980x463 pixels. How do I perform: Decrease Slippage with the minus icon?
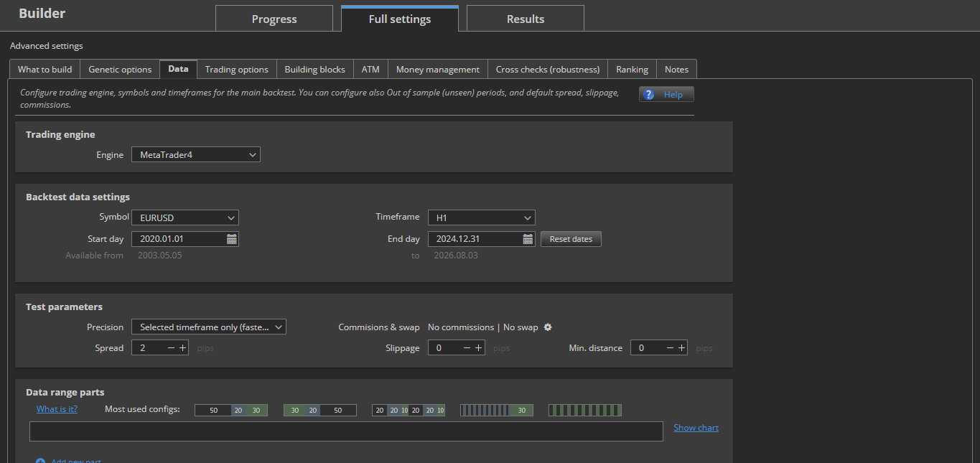pos(467,348)
